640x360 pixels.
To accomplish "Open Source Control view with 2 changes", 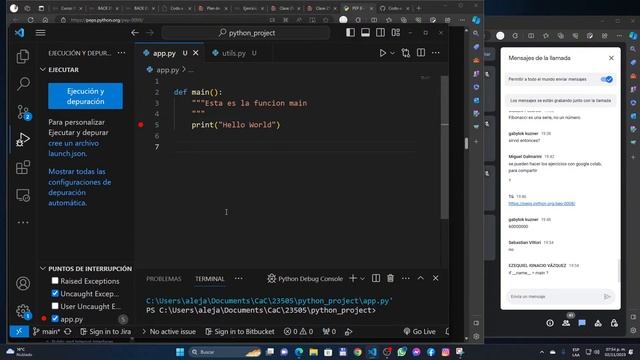I will (23, 112).
